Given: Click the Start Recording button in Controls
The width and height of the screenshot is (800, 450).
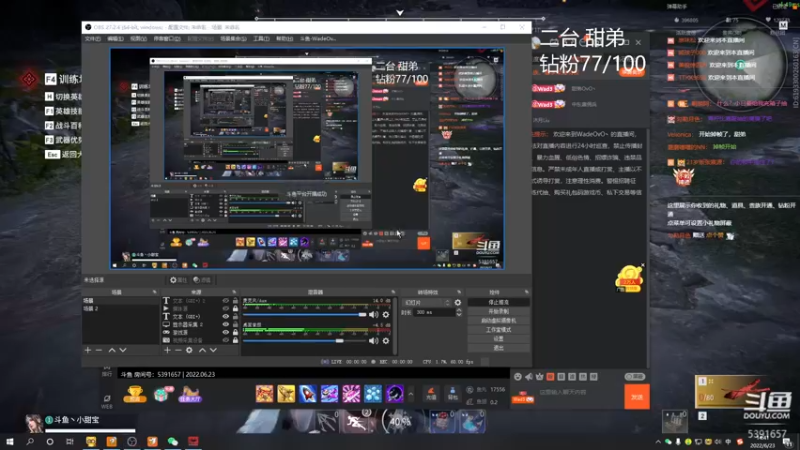Looking at the screenshot, I should click(498, 311).
